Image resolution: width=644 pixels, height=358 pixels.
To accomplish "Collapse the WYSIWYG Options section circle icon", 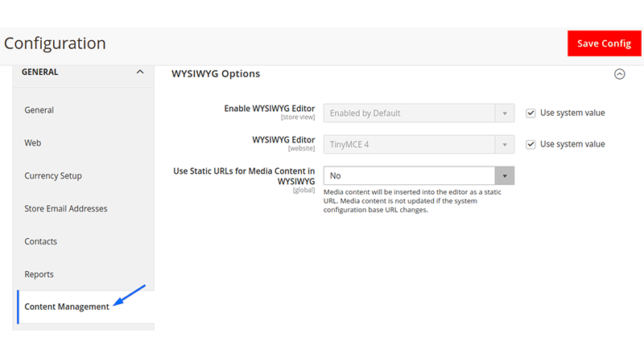I will (x=619, y=74).
